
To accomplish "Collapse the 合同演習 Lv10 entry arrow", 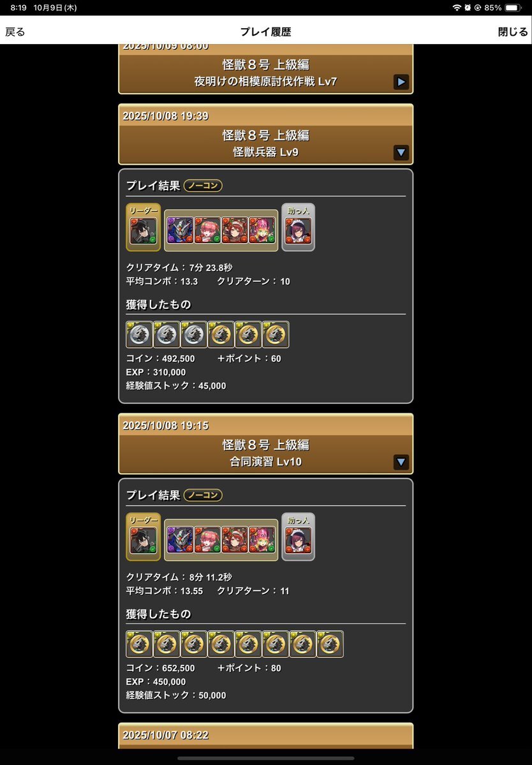I will coord(401,462).
